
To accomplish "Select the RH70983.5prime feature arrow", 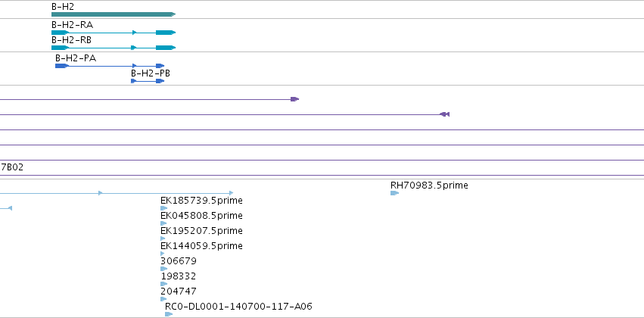I will coord(394,193).
